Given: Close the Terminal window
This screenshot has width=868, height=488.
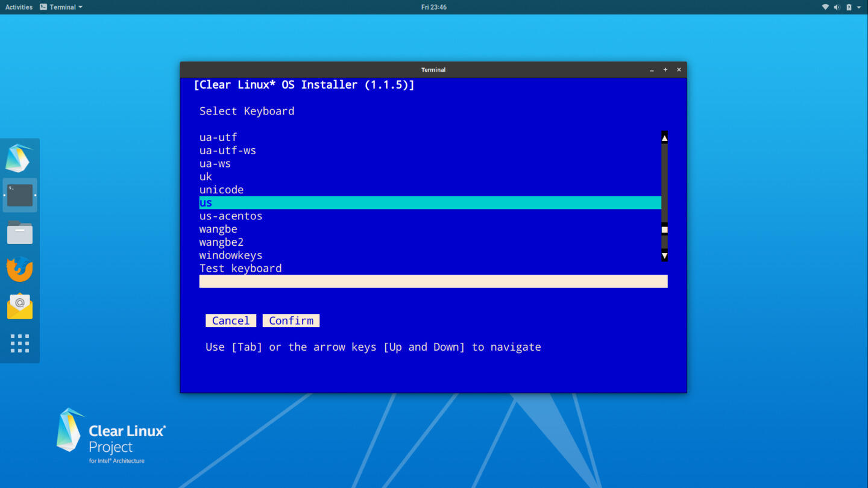Looking at the screenshot, I should (x=679, y=70).
